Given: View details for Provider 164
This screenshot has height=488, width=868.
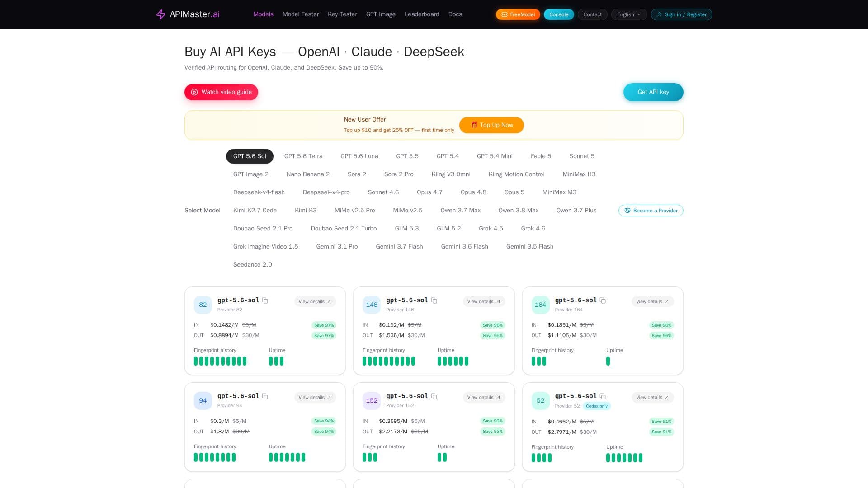Looking at the screenshot, I should tap(653, 301).
